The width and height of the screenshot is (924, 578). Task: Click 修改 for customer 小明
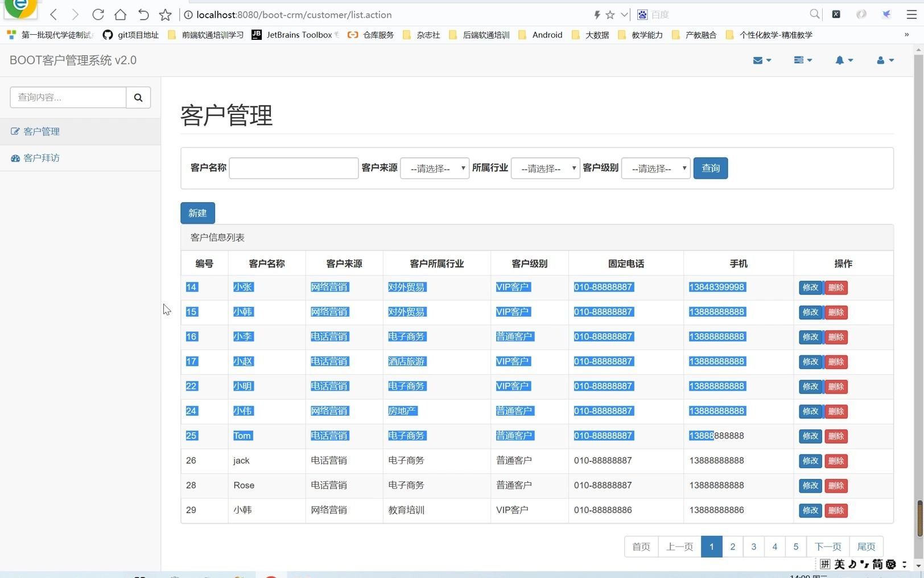(x=810, y=387)
